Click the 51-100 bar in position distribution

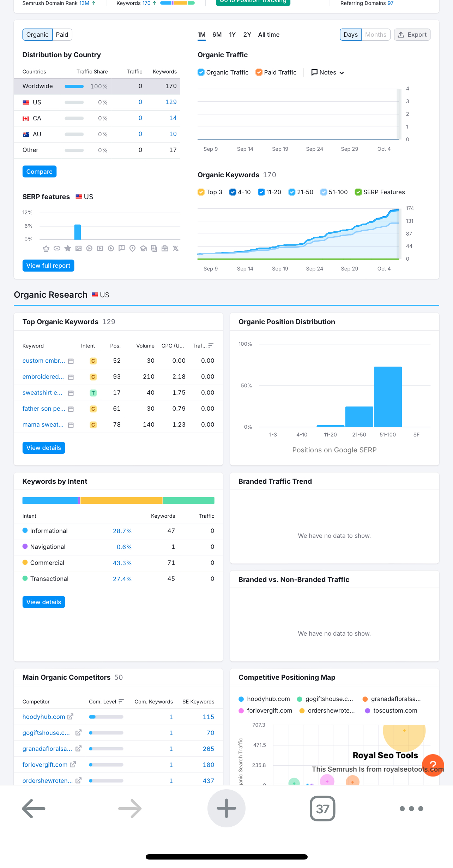(x=388, y=397)
